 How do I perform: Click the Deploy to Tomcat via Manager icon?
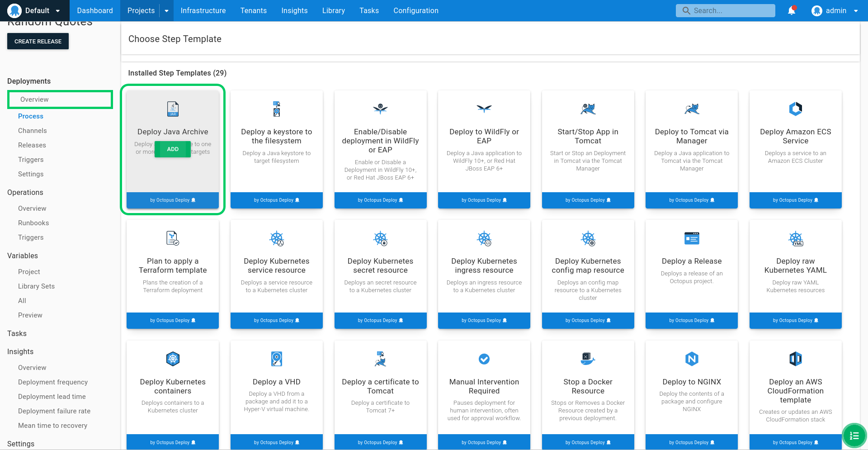click(x=692, y=109)
